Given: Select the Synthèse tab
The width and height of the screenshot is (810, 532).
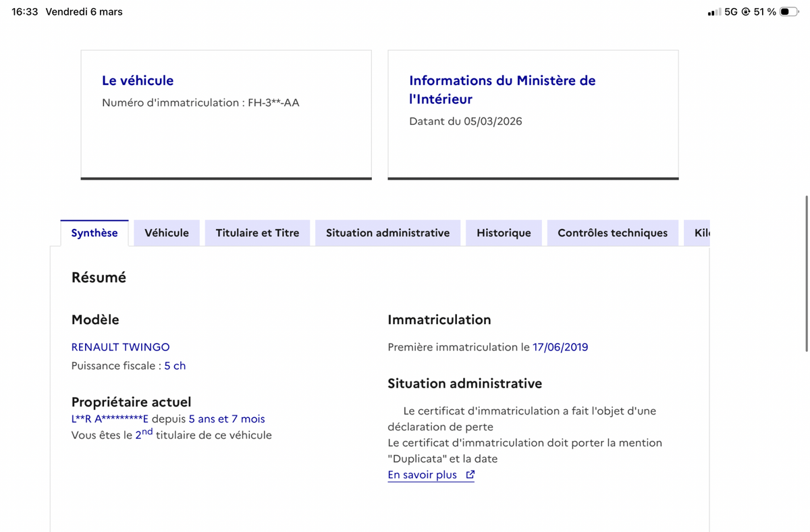Looking at the screenshot, I should pyautogui.click(x=94, y=233).
